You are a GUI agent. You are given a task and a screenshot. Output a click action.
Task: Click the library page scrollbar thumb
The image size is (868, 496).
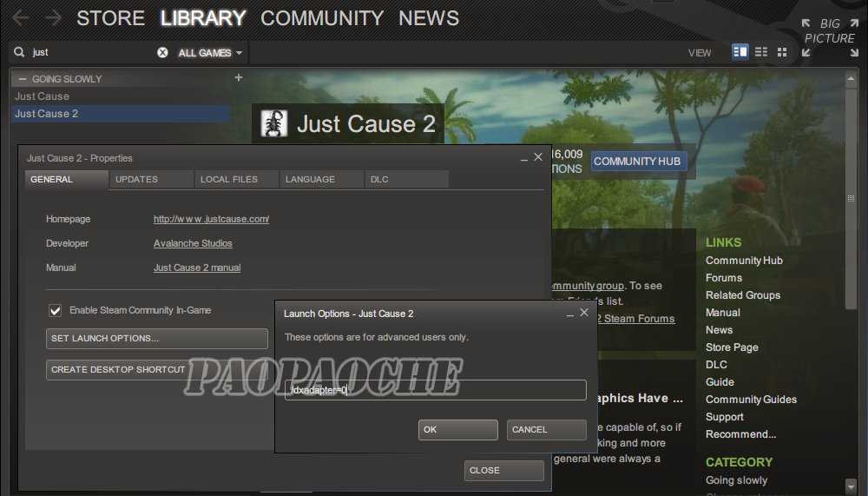[851, 198]
